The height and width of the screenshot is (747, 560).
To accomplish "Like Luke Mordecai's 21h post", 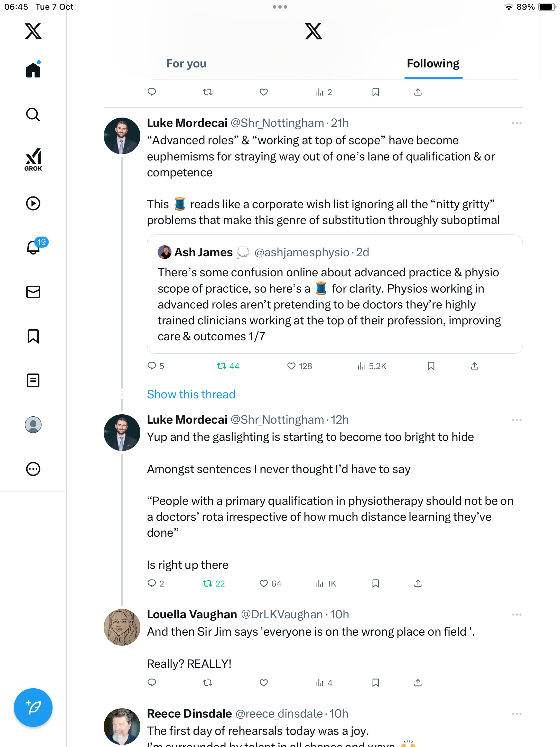I will 291,366.
